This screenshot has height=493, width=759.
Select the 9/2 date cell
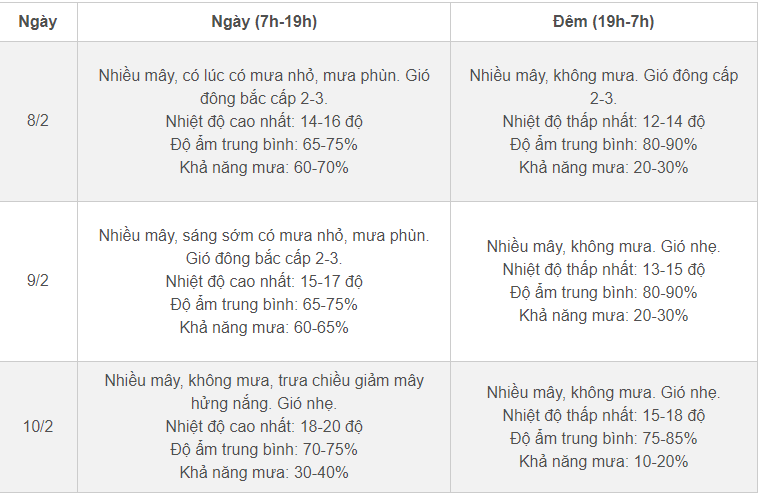(38, 281)
